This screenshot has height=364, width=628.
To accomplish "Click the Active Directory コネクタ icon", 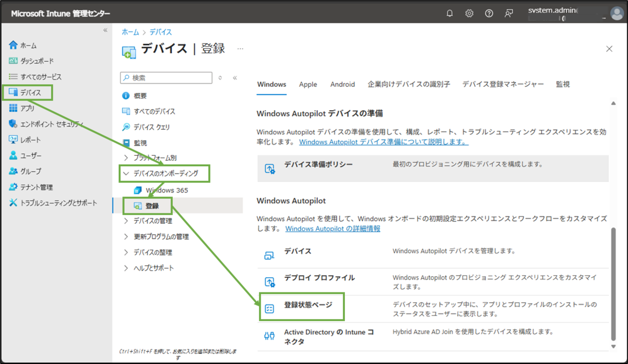I will [270, 336].
